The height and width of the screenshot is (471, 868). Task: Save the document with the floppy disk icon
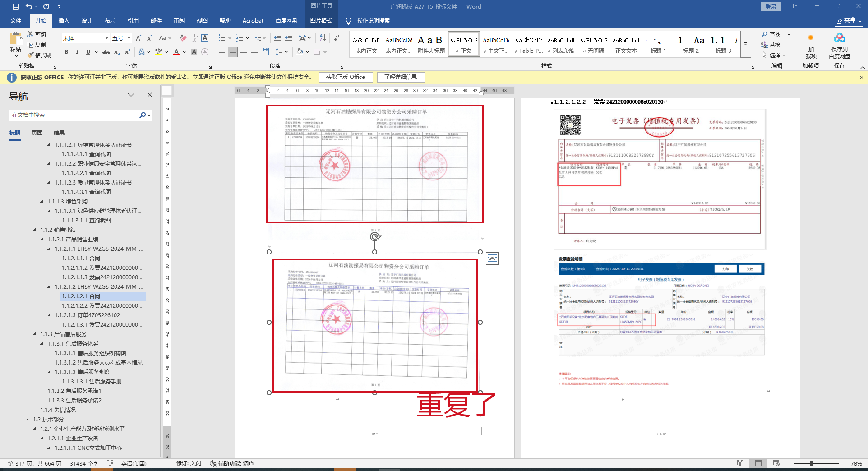click(x=16, y=7)
